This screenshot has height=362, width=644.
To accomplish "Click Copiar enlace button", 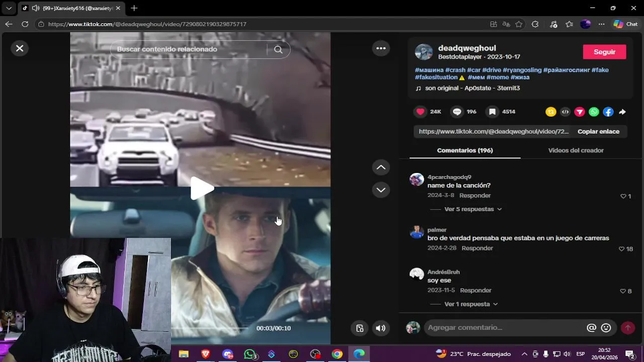I will coord(598,131).
